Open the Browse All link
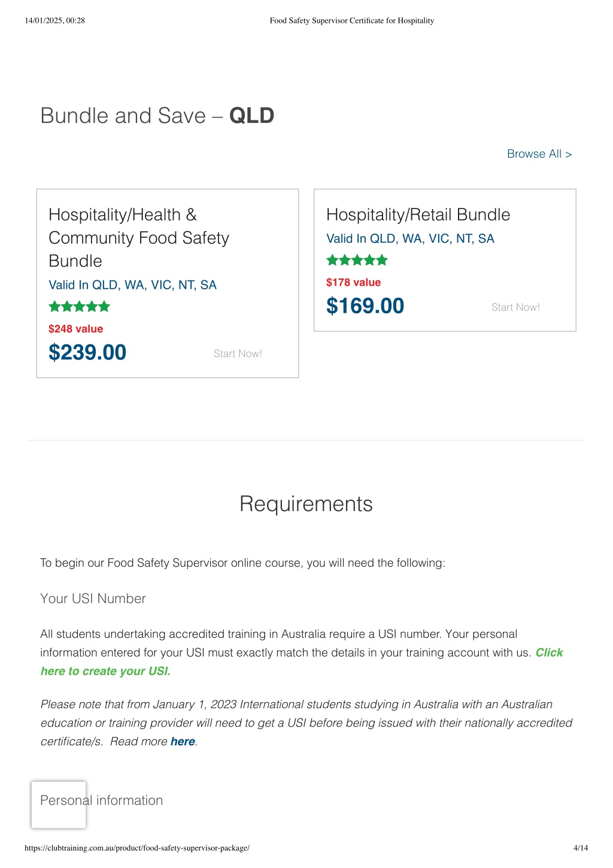Screen dimensions: 613x868 [x=539, y=154]
